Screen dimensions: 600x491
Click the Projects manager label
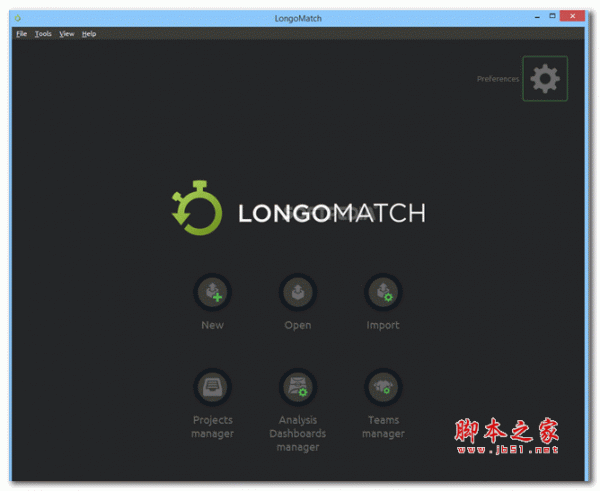[x=212, y=427]
